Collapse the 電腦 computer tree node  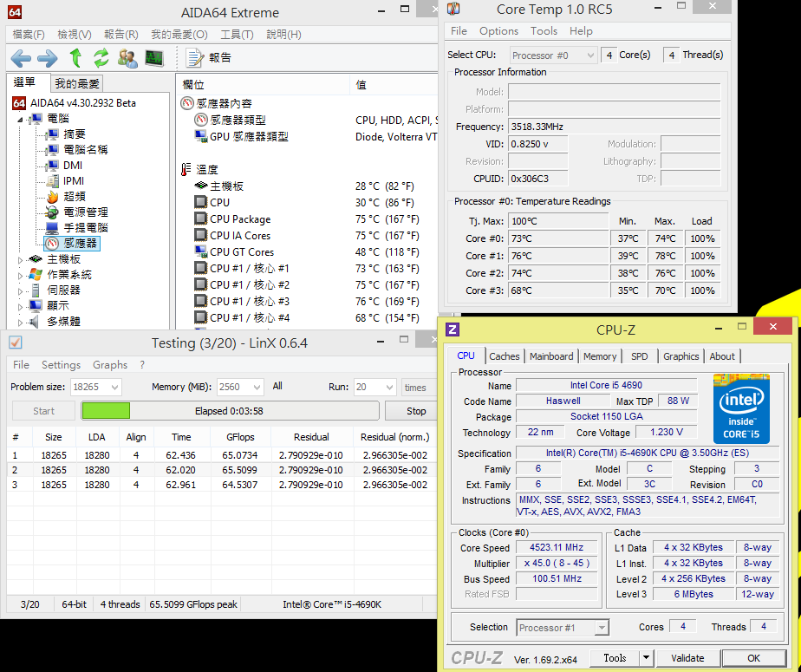coord(22,119)
